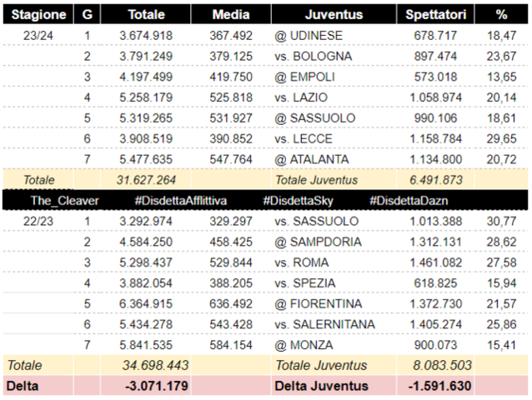This screenshot has height=400, width=532.
Task: Click the -1.591.630 Delta Juventus value
Action: click(439, 386)
